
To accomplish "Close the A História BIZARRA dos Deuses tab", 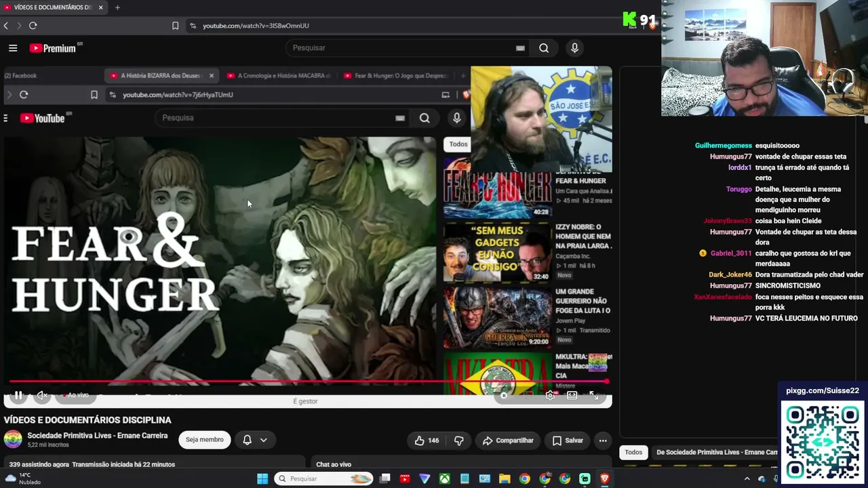I will (x=211, y=76).
